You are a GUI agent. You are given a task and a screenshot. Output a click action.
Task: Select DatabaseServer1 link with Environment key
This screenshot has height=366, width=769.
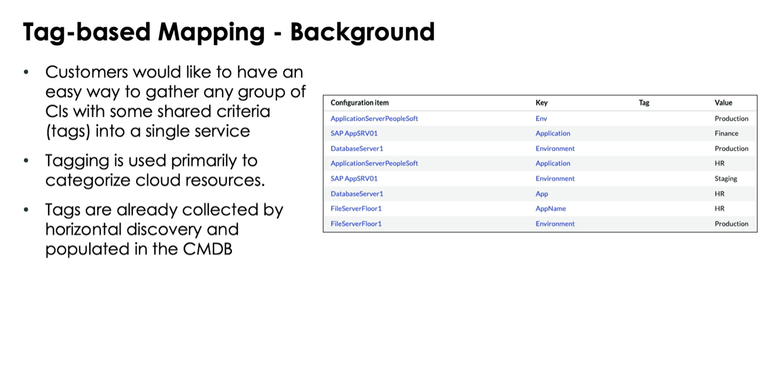coord(357,148)
